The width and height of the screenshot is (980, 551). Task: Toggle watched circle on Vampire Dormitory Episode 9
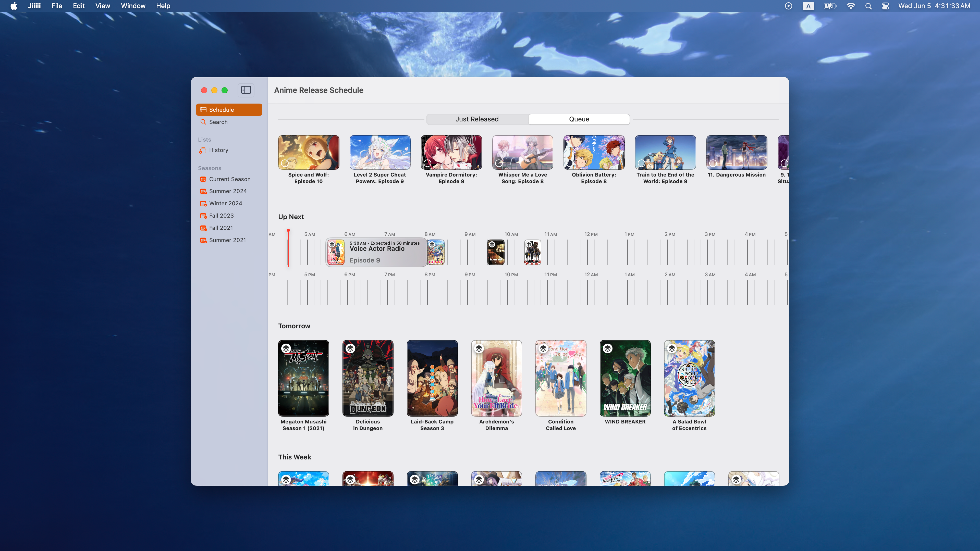[427, 163]
